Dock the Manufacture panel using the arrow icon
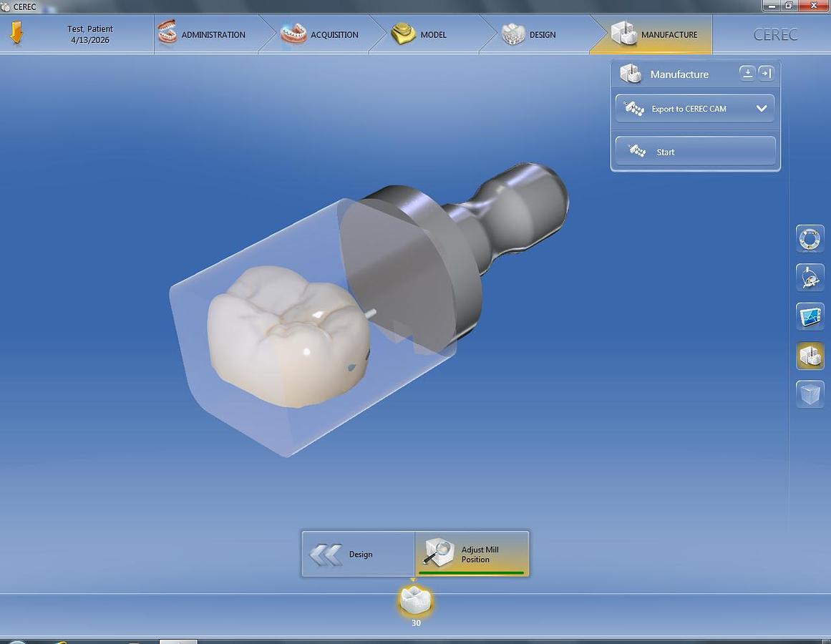Viewport: 831px width, 644px height. point(765,72)
